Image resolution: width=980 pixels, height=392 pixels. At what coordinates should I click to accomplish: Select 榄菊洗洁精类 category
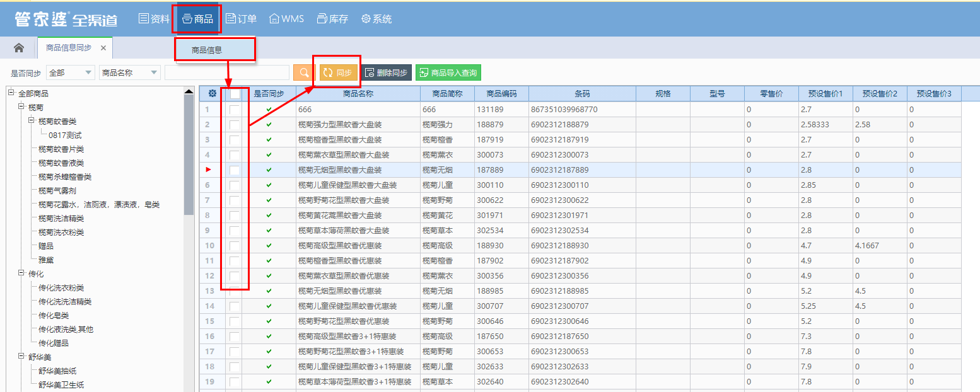point(61,219)
